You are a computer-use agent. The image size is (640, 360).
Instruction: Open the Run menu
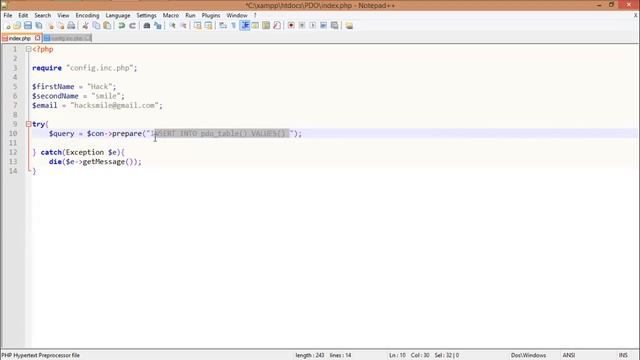(190, 15)
